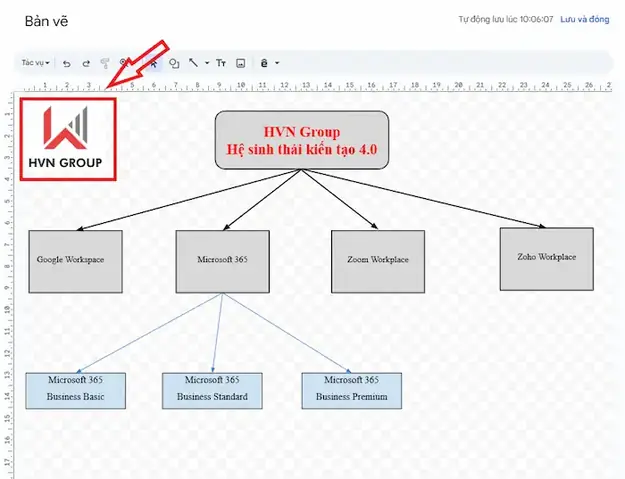
Task: Click Lưu và đóng to save and close
Action: click(x=584, y=19)
